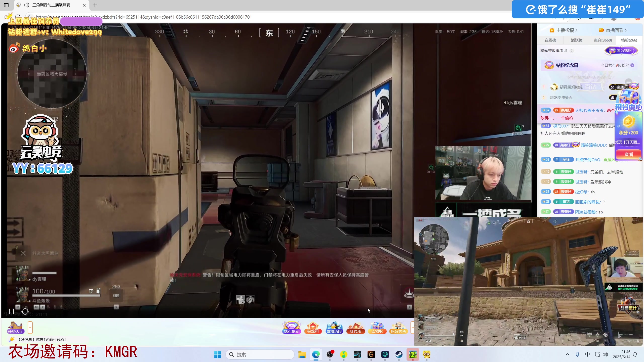Open a new browser tab

click(95, 5)
